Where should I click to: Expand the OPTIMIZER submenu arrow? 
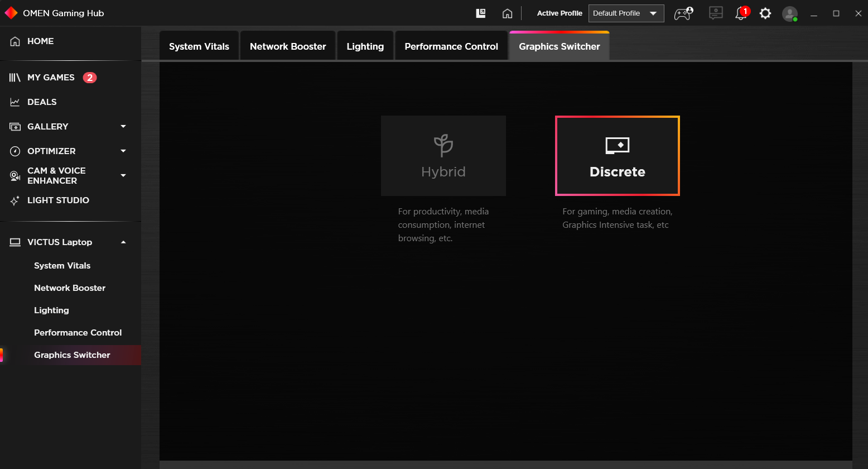123,151
